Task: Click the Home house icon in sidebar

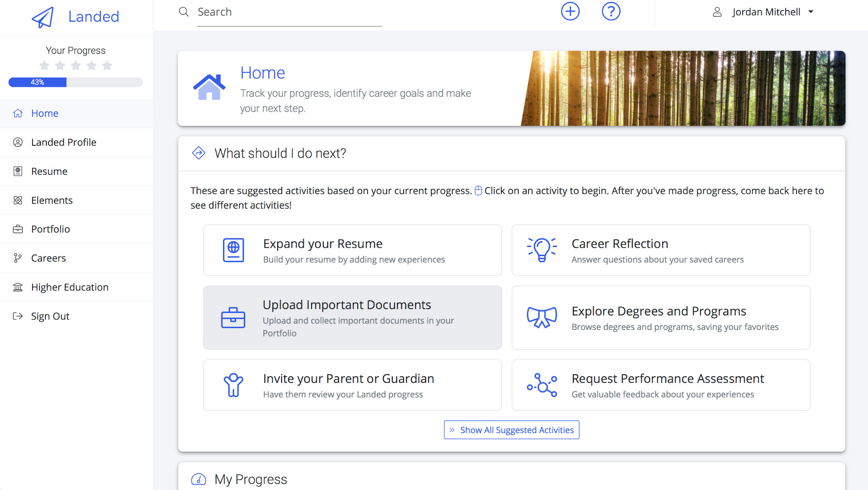Action: pyautogui.click(x=18, y=113)
